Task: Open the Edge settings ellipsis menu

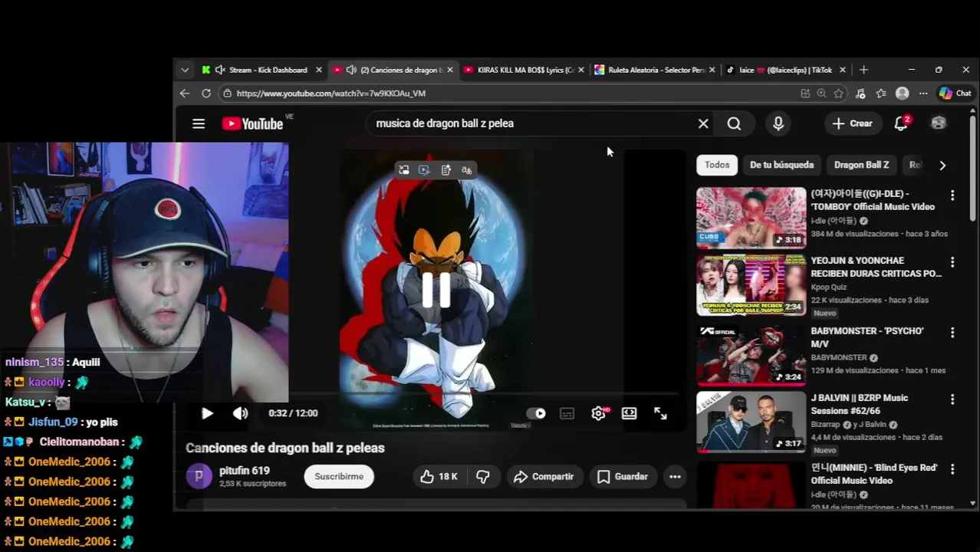Action: [923, 93]
